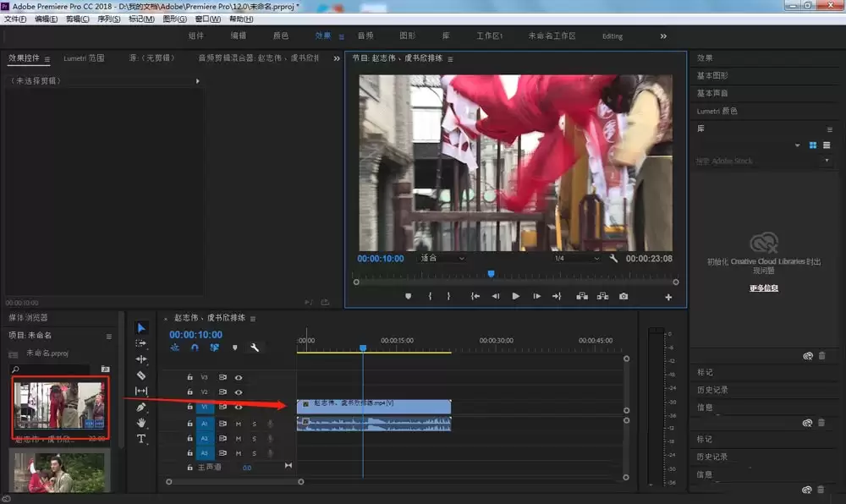Click the 更多信息 link

[x=763, y=288]
